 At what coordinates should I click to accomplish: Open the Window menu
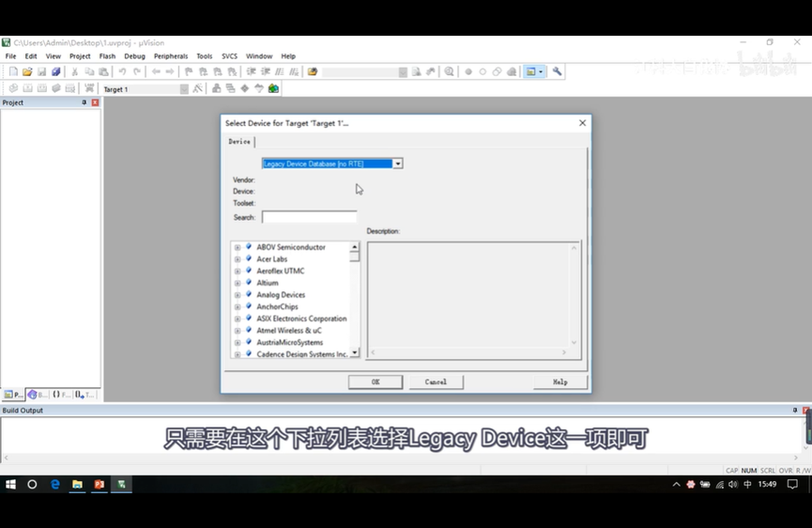pos(259,56)
